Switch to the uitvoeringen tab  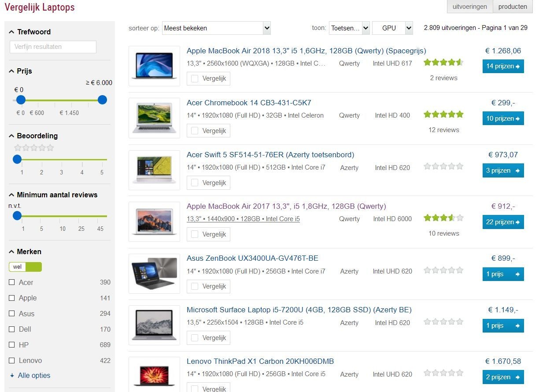(x=469, y=7)
